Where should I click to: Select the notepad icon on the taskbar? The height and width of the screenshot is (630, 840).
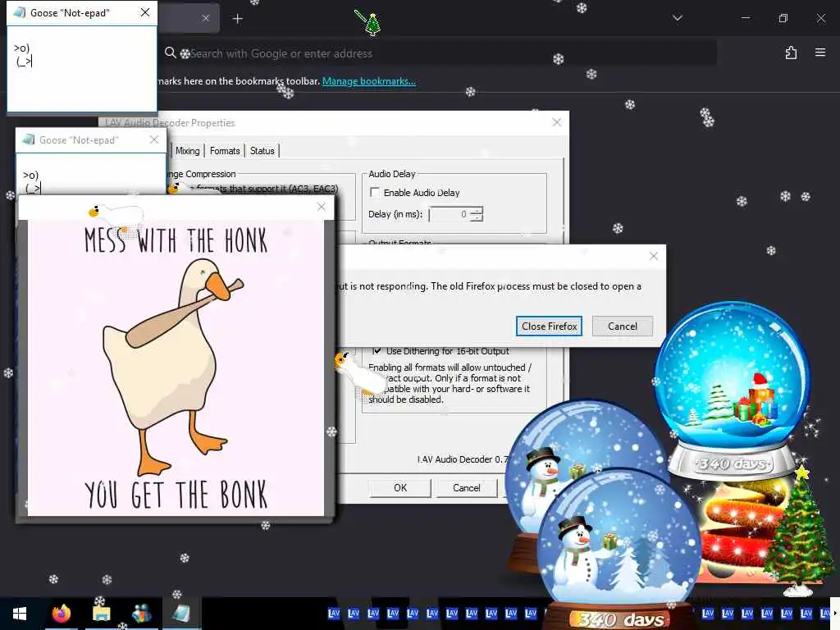tap(181, 614)
